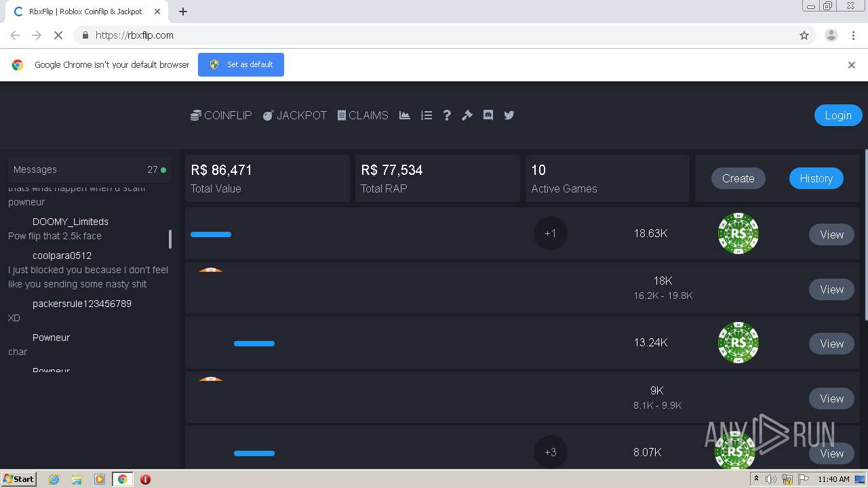Close the RbxFlip tab
This screenshot has height=488, width=868.
click(x=157, y=12)
